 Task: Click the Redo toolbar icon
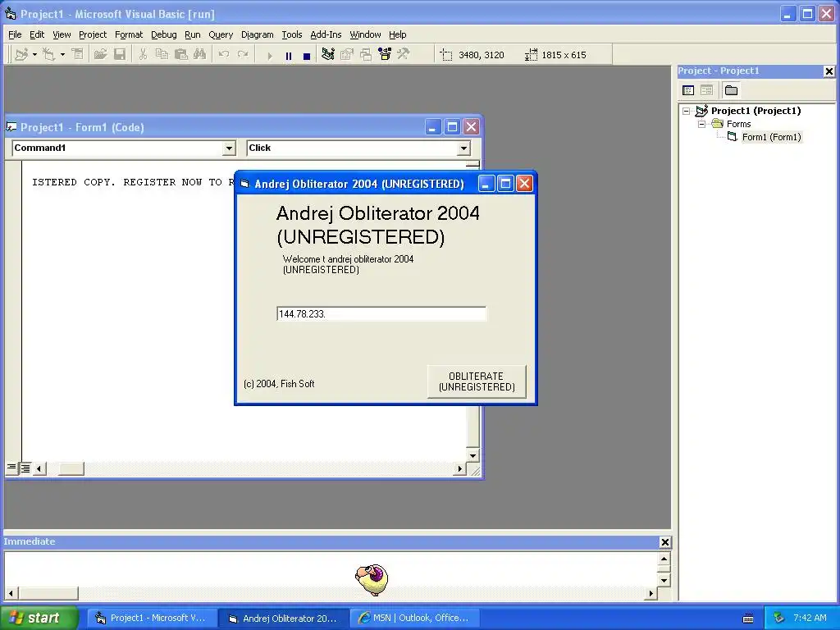pyautogui.click(x=243, y=55)
